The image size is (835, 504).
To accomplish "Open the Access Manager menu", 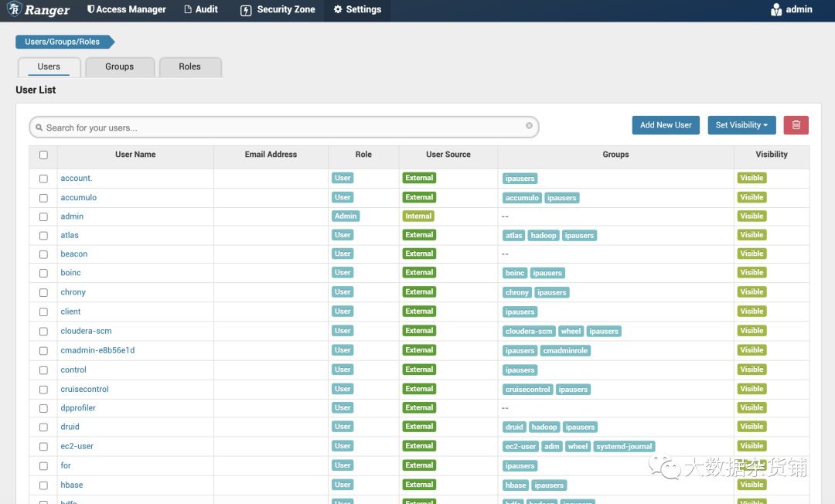I will point(126,9).
